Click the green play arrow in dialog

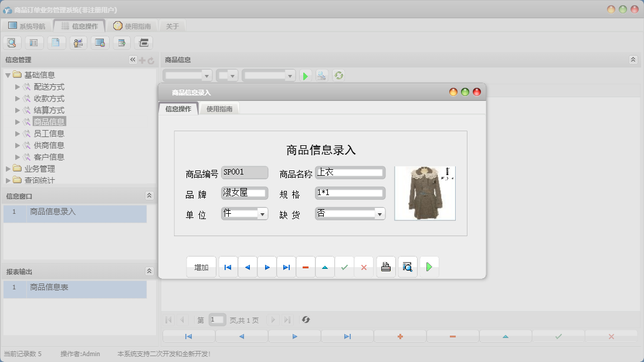click(x=429, y=267)
